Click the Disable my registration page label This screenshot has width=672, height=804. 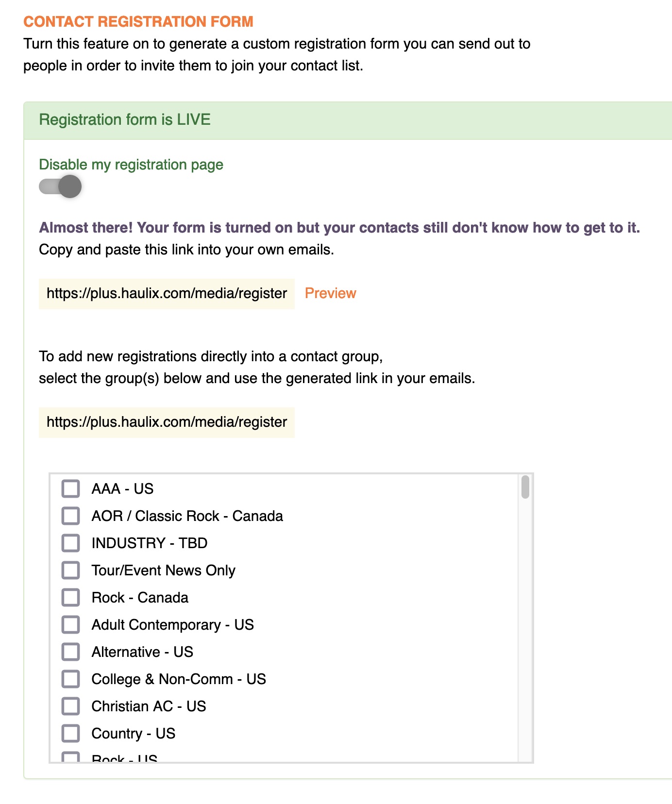[x=131, y=165]
